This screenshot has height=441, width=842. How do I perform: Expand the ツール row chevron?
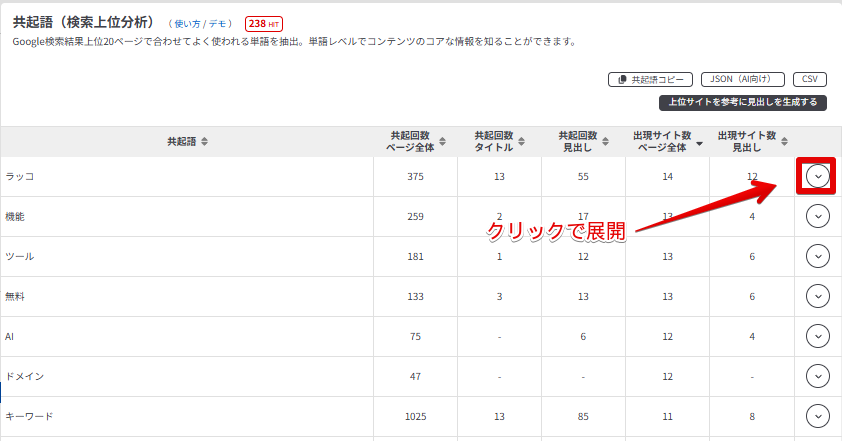click(818, 256)
